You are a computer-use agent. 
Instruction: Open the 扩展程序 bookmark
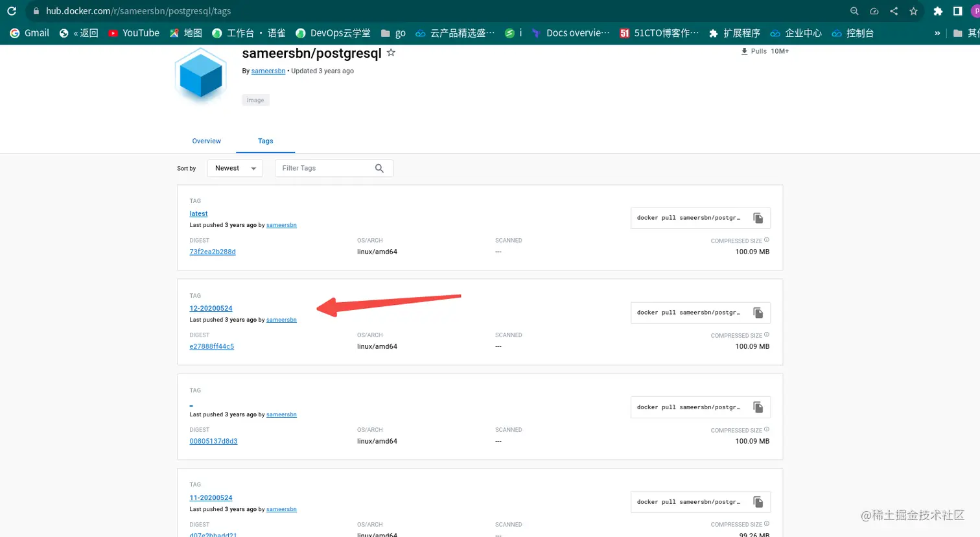734,33
